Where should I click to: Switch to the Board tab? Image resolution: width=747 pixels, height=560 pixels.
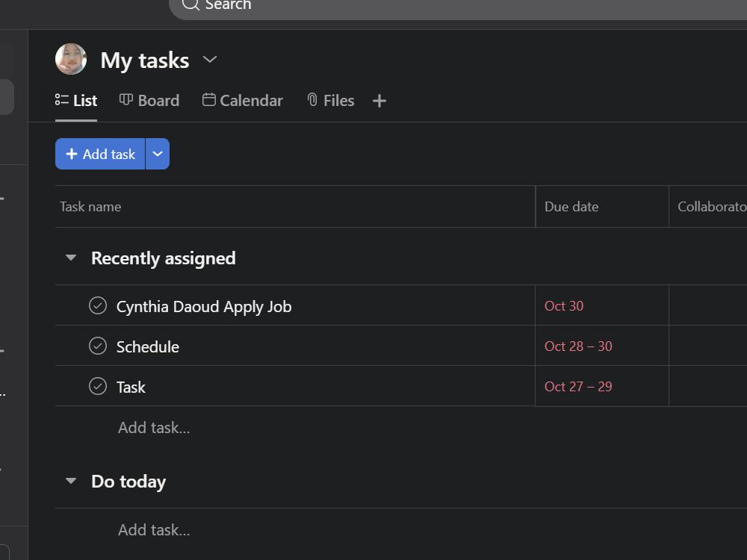click(x=149, y=101)
